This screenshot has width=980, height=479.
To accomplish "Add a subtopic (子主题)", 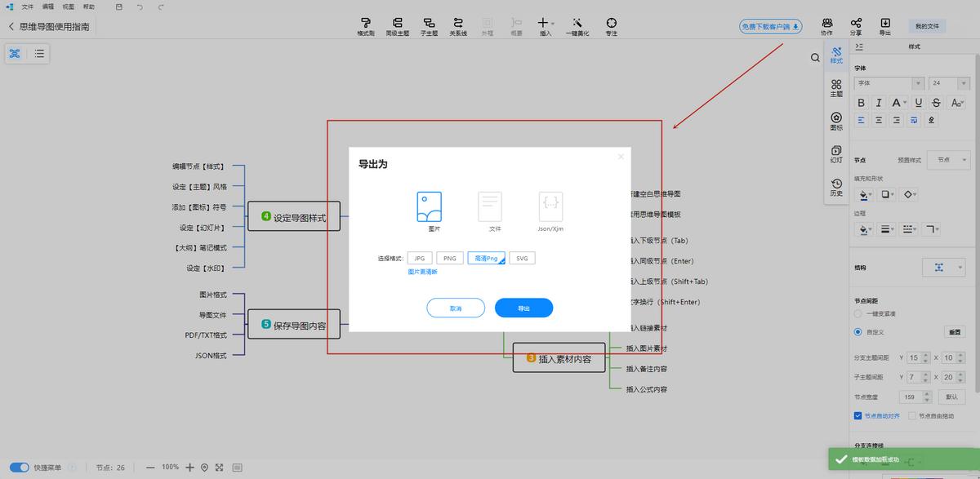I will (429, 26).
